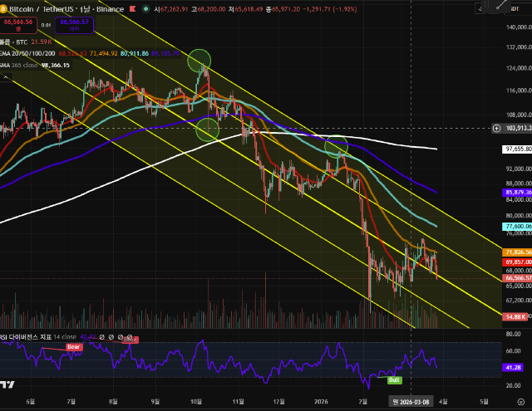
Task: Click the plus icon on the 103,913 price label
Action: [496, 128]
